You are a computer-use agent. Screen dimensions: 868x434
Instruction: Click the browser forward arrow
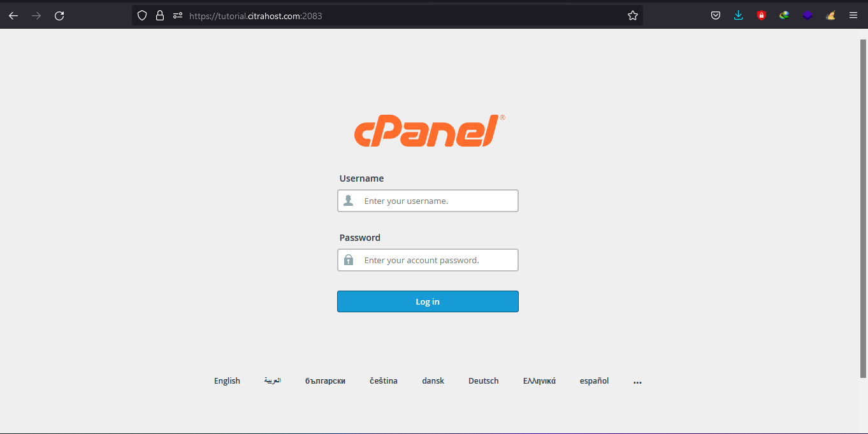tap(36, 16)
